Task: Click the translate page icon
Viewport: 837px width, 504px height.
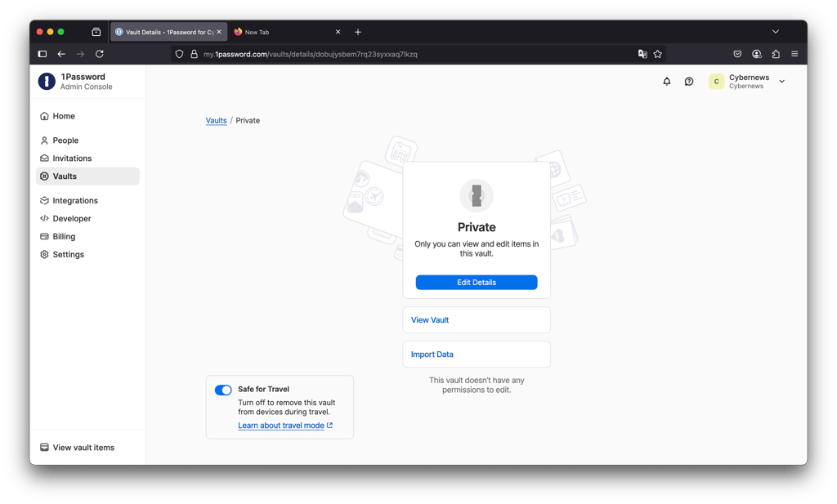Action: pos(642,54)
